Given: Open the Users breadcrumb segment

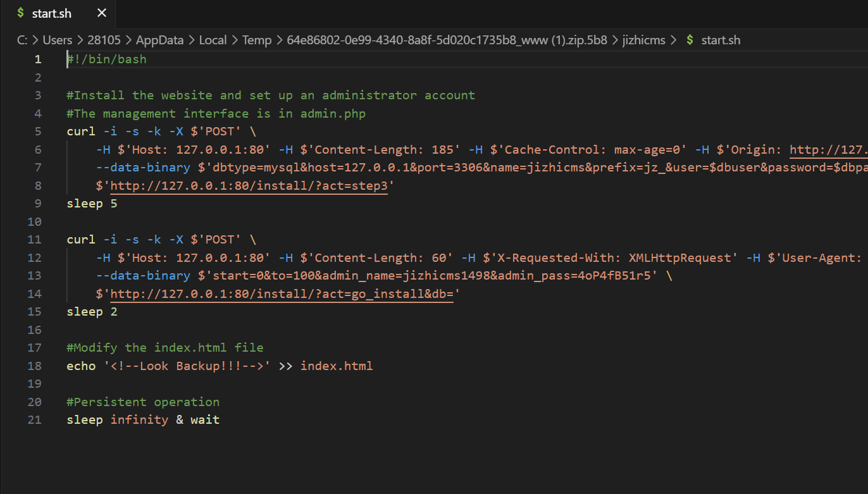Looking at the screenshot, I should click(58, 40).
